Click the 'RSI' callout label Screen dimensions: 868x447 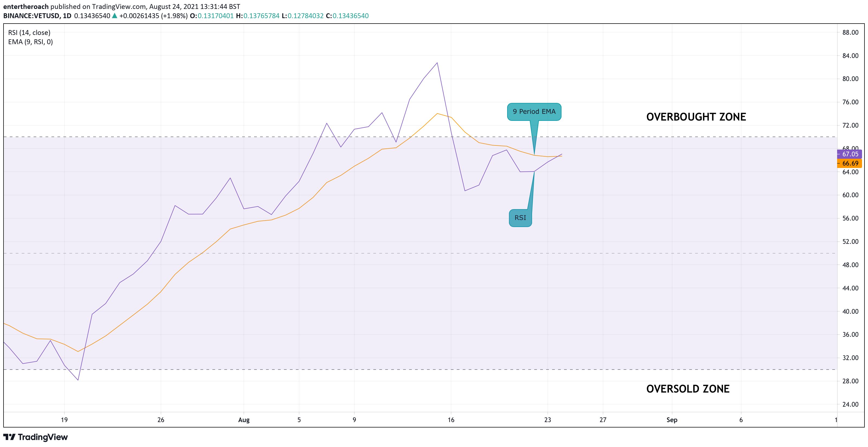pyautogui.click(x=520, y=218)
